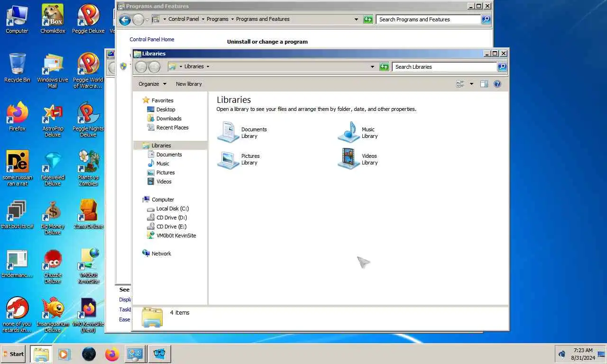The height and width of the screenshot is (364, 607).
Task: Select Computer in navigation pane
Action: click(163, 200)
